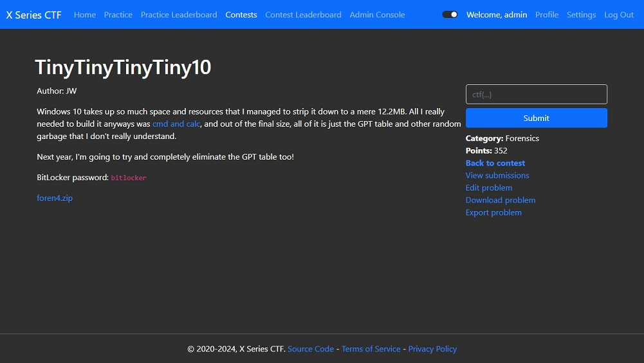
Task: Open the View submissions link
Action: [497, 176]
